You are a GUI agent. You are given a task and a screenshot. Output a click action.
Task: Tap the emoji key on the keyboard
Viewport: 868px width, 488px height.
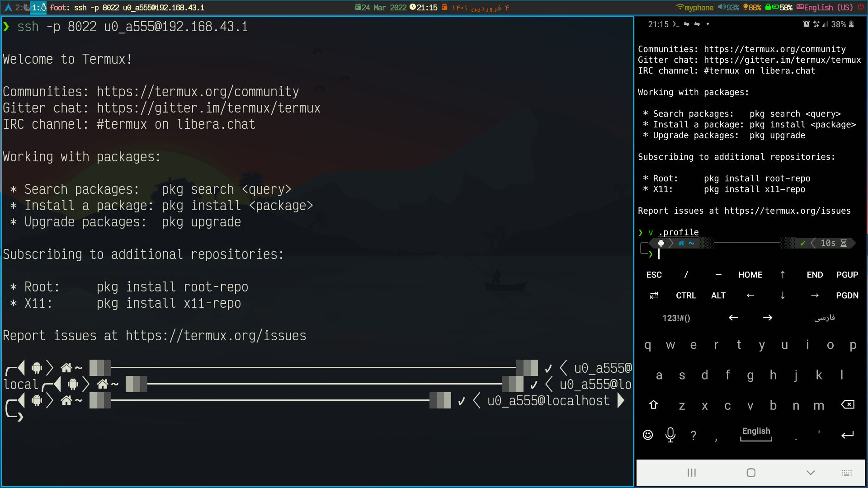(648, 435)
